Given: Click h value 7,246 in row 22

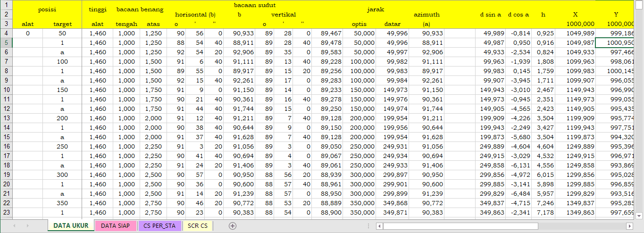Looking at the screenshot, I should click(x=543, y=203).
